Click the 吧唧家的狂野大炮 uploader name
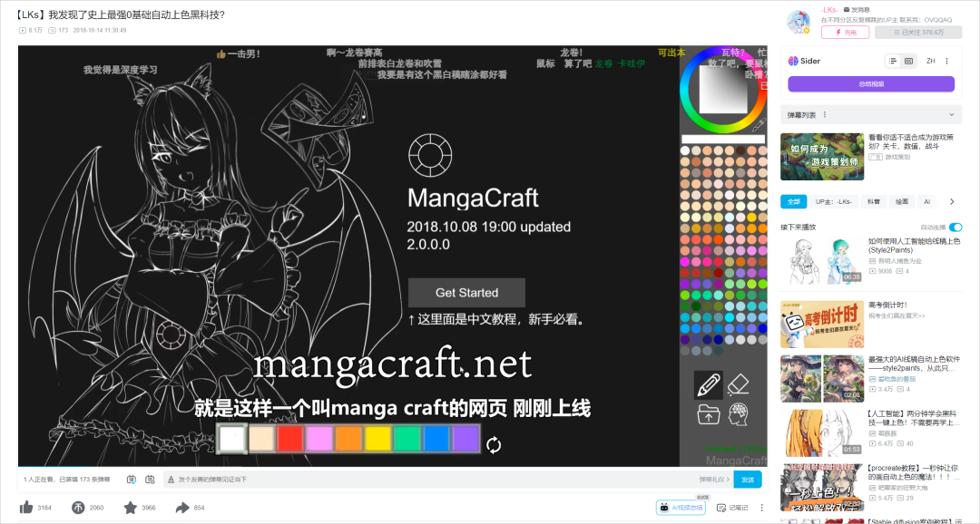 click(903, 488)
